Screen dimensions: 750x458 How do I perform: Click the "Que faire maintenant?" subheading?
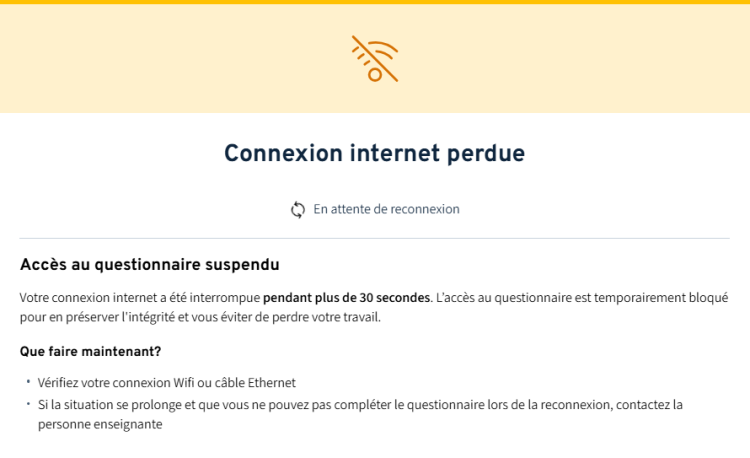(90, 351)
